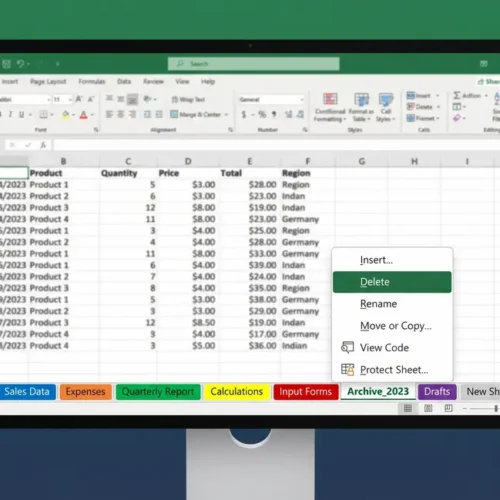Image resolution: width=500 pixels, height=500 pixels.
Task: Choose Protect Sheet... in the context menu
Action: click(392, 370)
